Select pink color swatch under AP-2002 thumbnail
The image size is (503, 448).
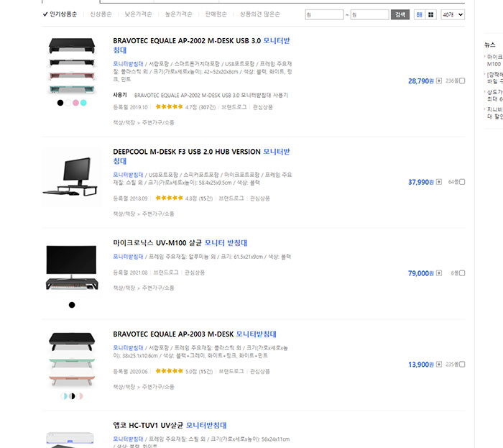tap(75, 103)
